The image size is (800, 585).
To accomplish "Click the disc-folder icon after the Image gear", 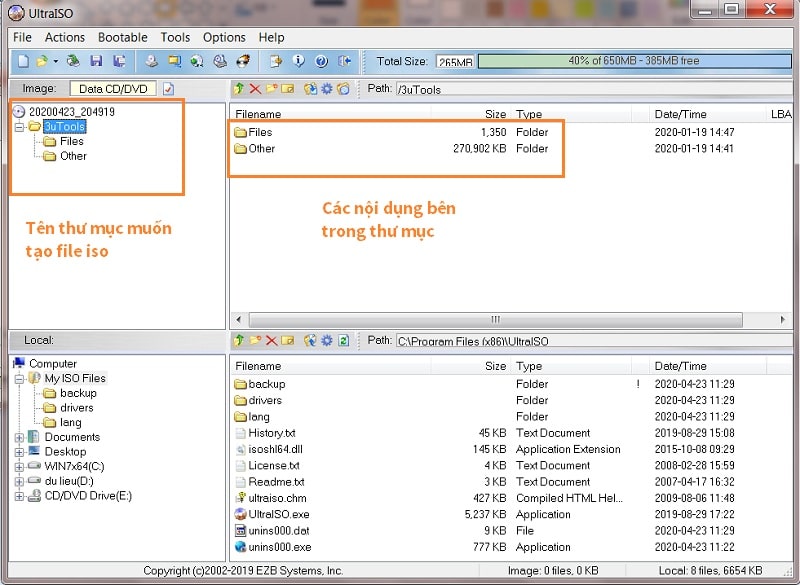I will tap(343, 89).
